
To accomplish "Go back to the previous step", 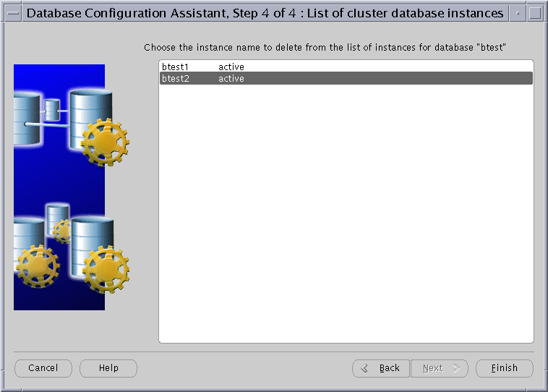I will 381,368.
